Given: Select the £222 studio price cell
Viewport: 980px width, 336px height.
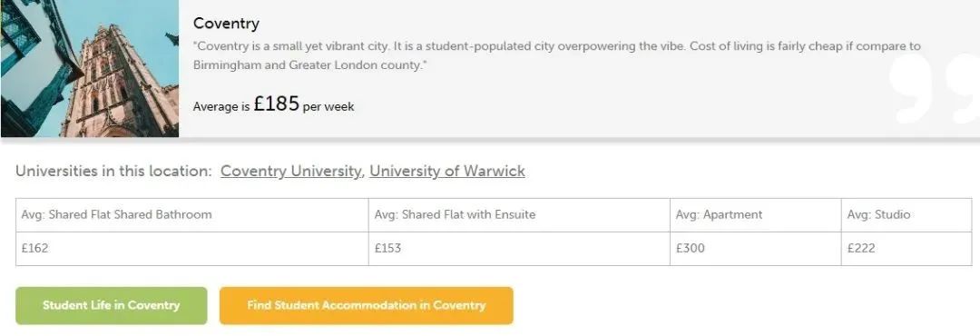Looking at the screenshot, I should (x=906, y=249).
